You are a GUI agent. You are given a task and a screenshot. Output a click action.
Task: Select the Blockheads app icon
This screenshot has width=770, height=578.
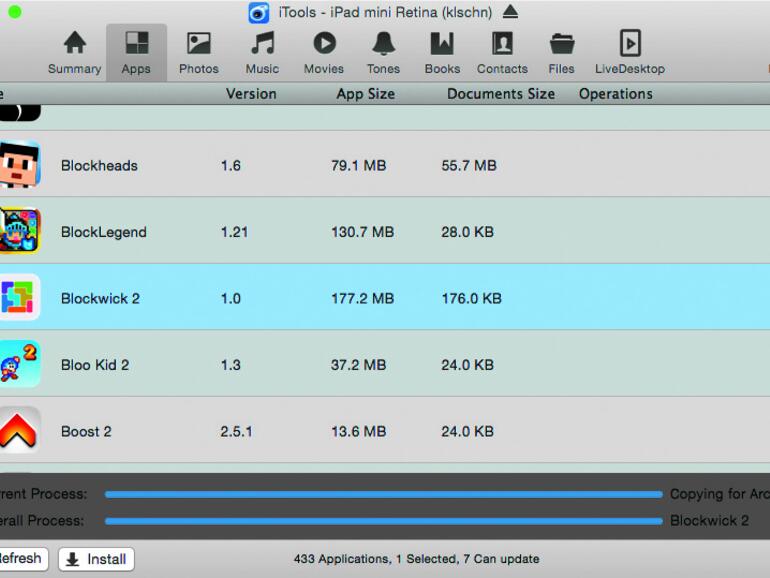coord(19,164)
